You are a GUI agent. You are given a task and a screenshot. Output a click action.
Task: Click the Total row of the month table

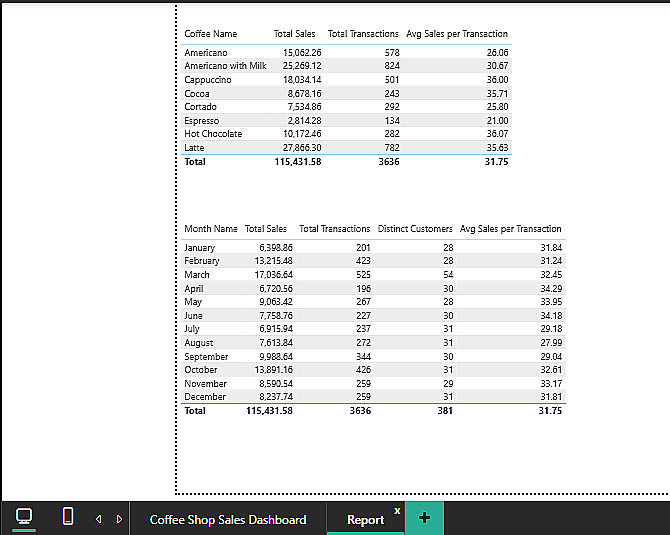[195, 410]
